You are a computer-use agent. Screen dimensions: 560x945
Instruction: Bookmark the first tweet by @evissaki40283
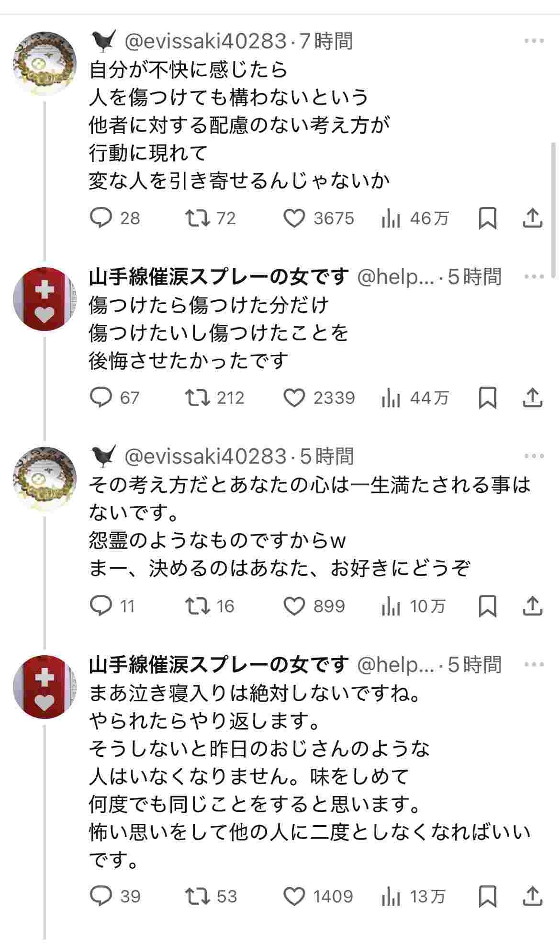click(487, 218)
